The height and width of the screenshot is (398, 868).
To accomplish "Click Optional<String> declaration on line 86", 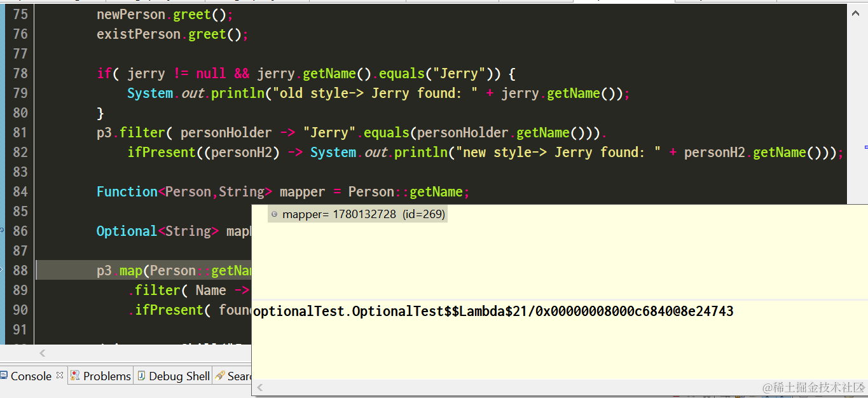I will [x=158, y=231].
